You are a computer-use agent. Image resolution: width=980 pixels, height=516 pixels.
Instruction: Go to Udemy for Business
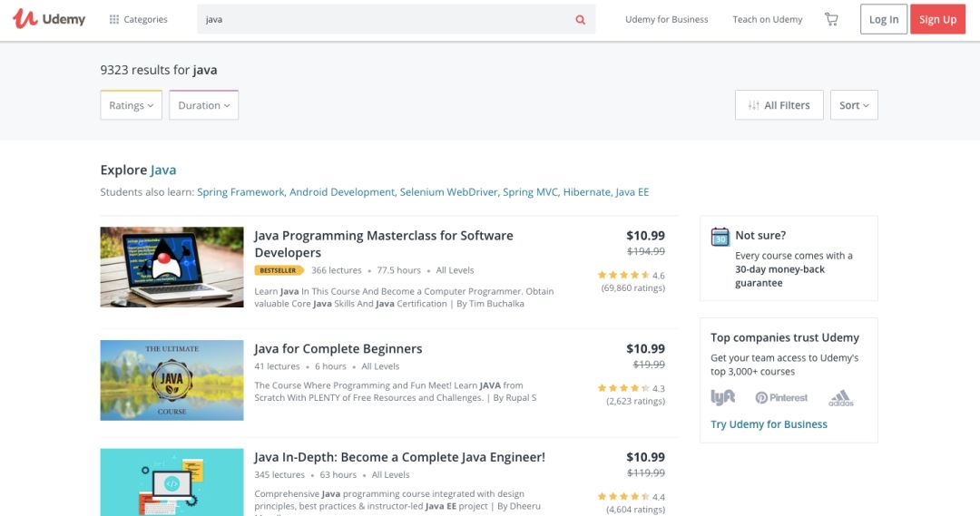(x=666, y=19)
